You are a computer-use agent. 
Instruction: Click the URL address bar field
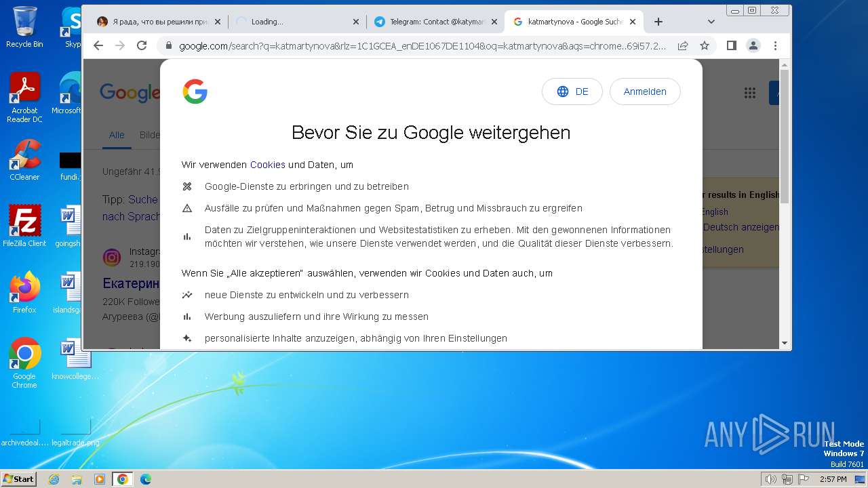point(422,46)
